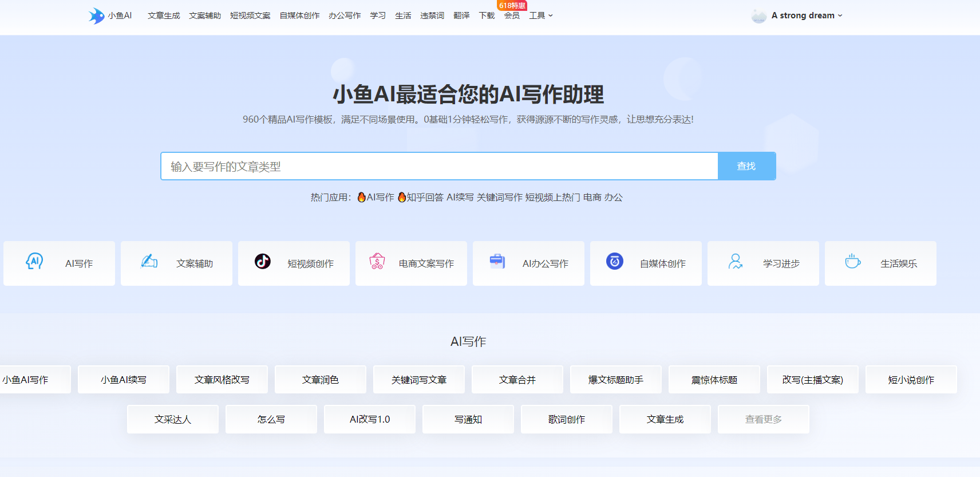Screen dimensions: 980x477
Task: Go to the 会员 menu item
Action: coord(512,15)
